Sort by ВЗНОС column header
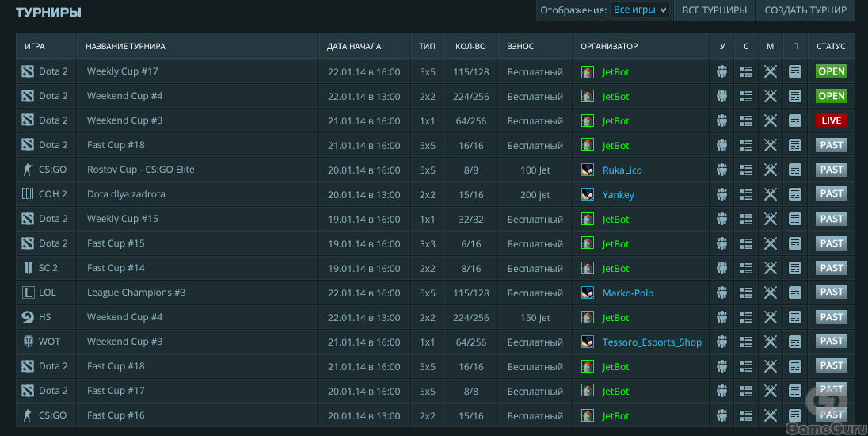 520,47
